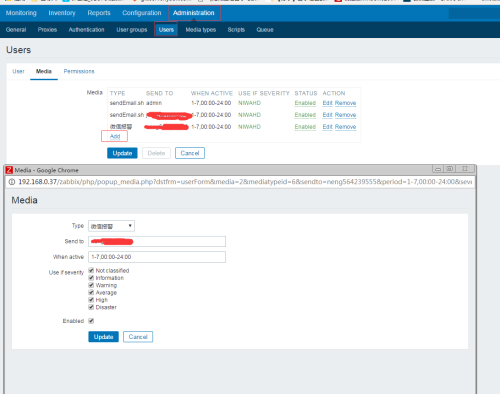Click Update button in Media popup

103,337
